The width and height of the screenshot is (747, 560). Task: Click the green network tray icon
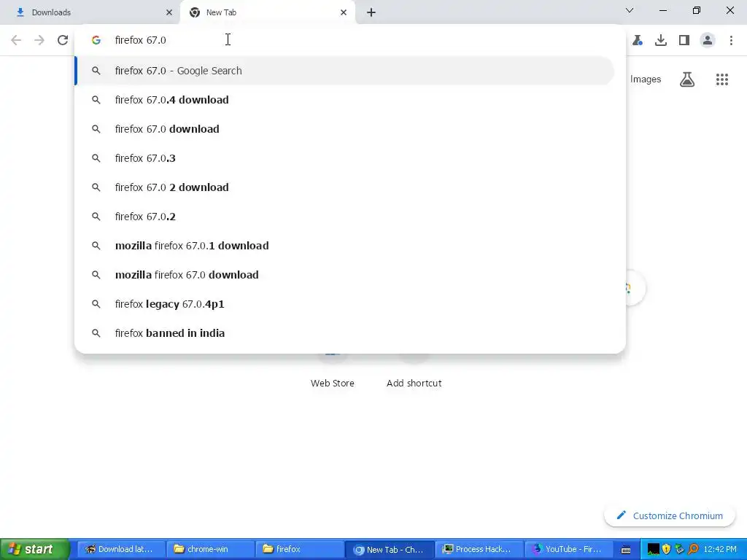click(x=680, y=549)
